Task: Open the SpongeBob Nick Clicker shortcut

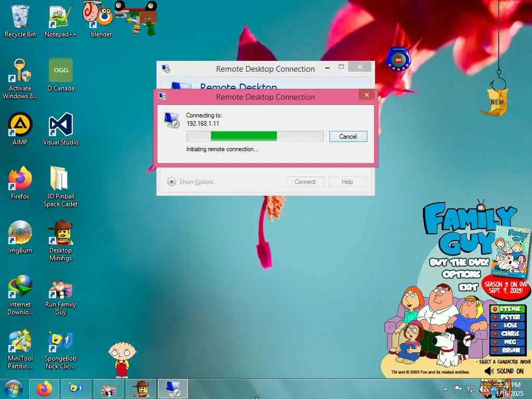Action: tap(60, 349)
